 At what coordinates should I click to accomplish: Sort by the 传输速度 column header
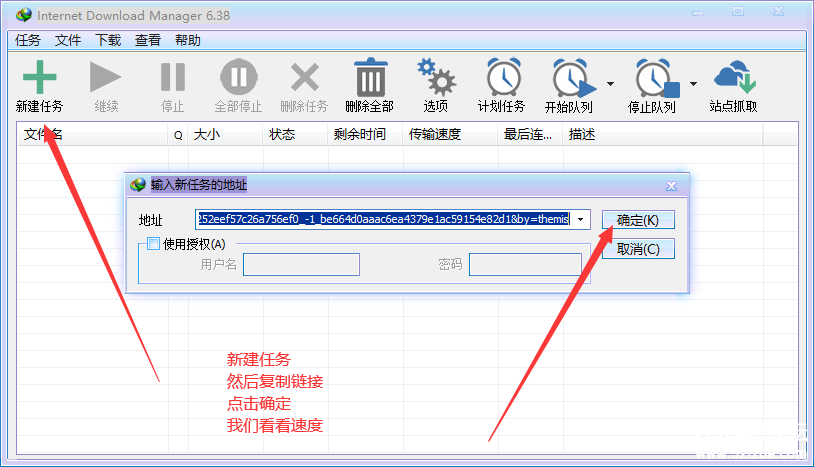tap(451, 135)
